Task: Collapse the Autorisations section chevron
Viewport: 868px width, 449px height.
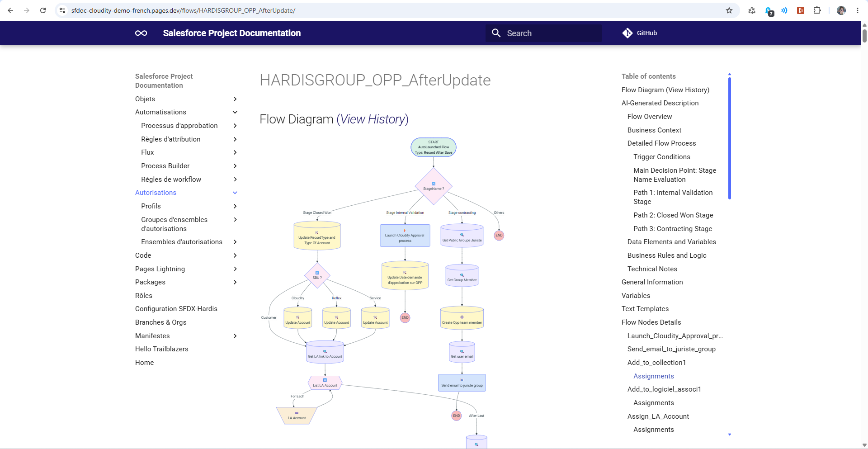Action: click(235, 193)
